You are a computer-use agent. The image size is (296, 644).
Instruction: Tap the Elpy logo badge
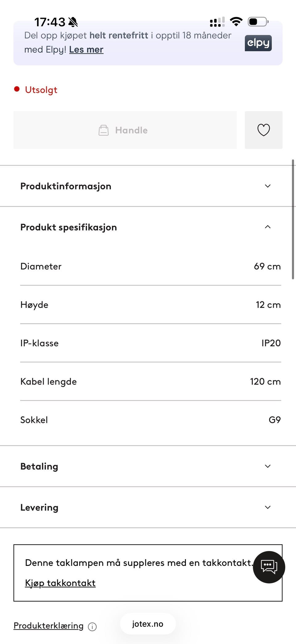click(x=258, y=43)
